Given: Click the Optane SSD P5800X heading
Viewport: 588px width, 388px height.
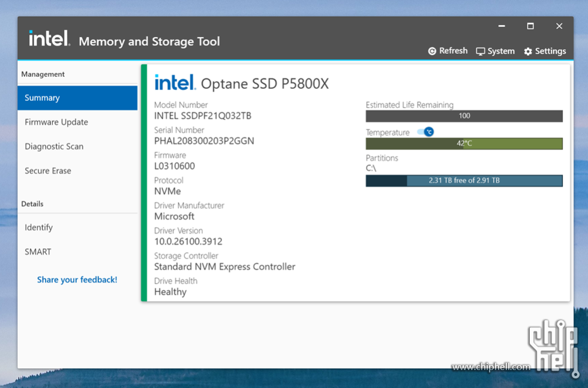Looking at the screenshot, I should point(265,83).
